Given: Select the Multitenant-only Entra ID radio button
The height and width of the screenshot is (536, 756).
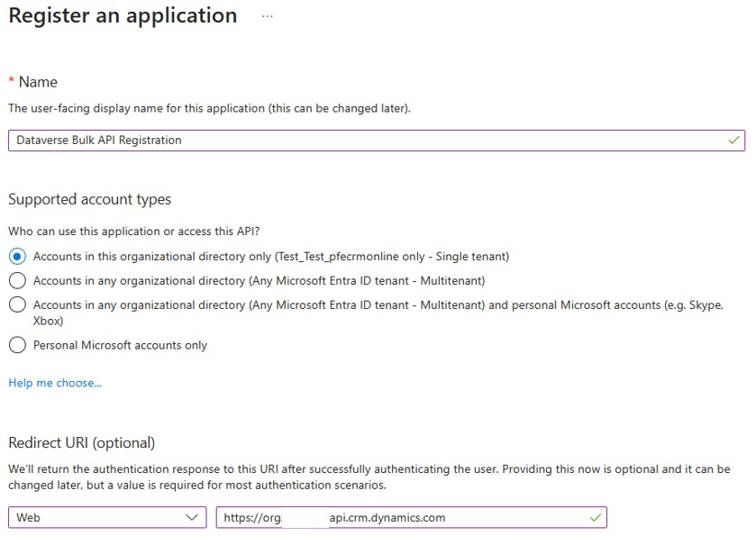Looking at the screenshot, I should [17, 280].
